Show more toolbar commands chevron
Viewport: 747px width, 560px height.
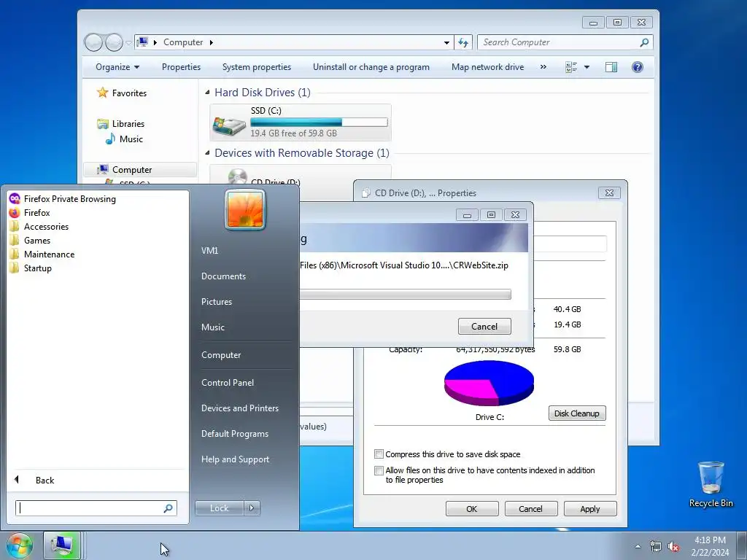[543, 67]
